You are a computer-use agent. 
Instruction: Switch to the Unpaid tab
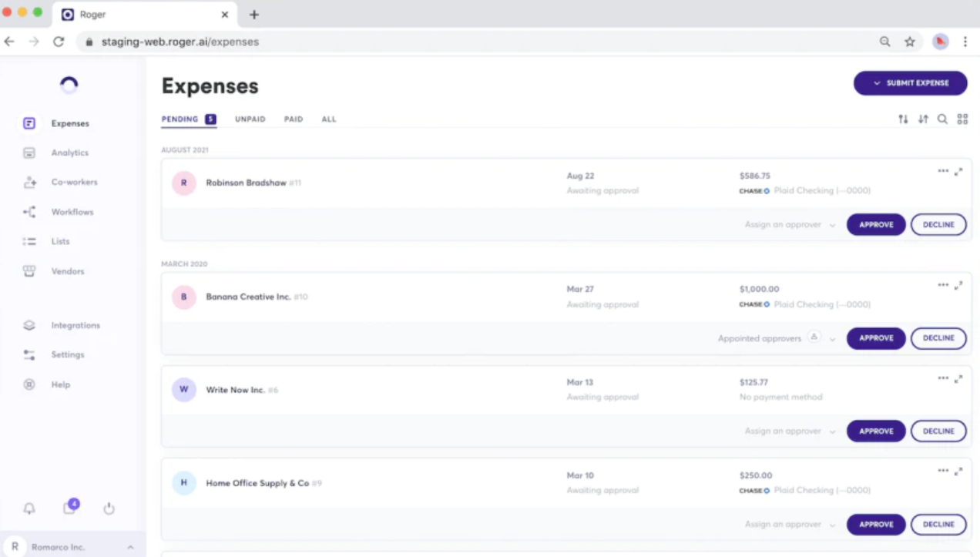point(250,119)
